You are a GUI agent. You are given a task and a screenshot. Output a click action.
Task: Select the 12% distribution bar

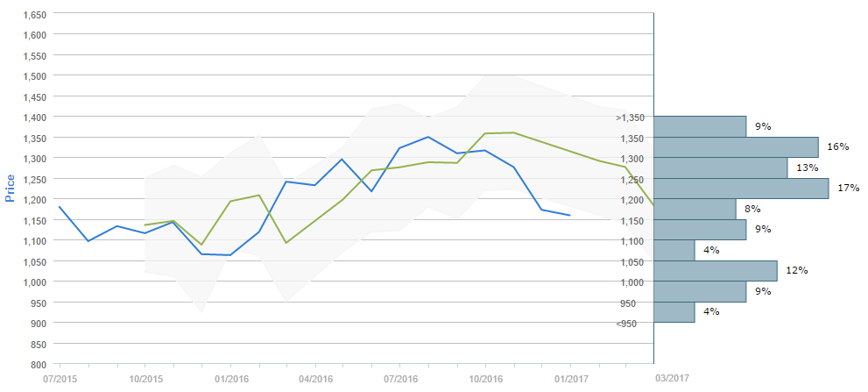716,271
